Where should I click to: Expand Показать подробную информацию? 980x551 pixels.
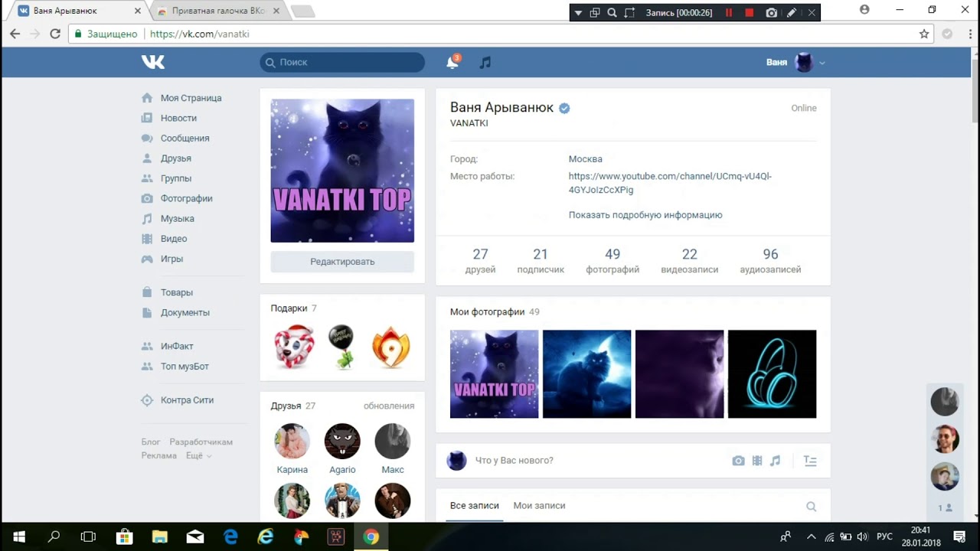pyautogui.click(x=645, y=215)
